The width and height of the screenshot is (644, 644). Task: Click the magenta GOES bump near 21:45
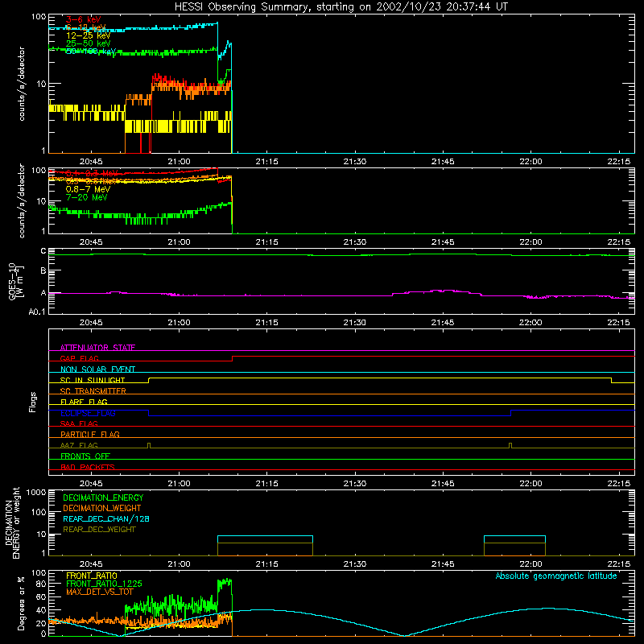tap(436, 291)
